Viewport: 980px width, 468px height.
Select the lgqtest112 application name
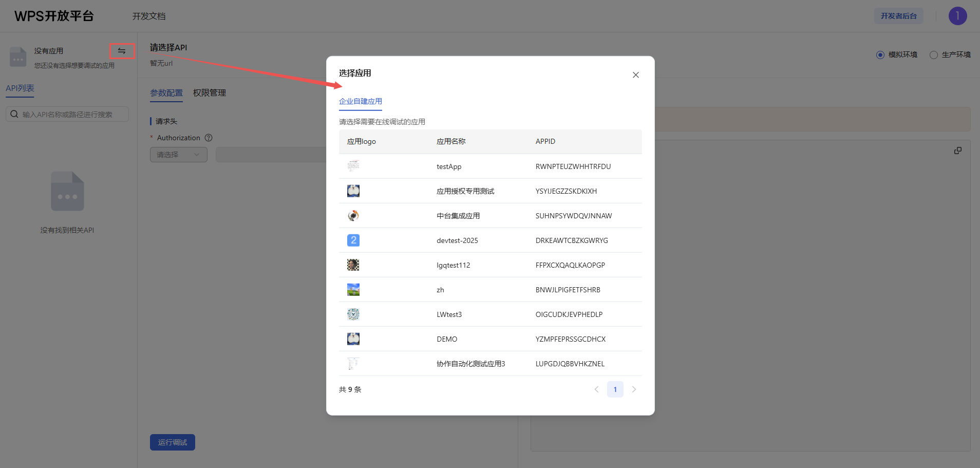[454, 265]
